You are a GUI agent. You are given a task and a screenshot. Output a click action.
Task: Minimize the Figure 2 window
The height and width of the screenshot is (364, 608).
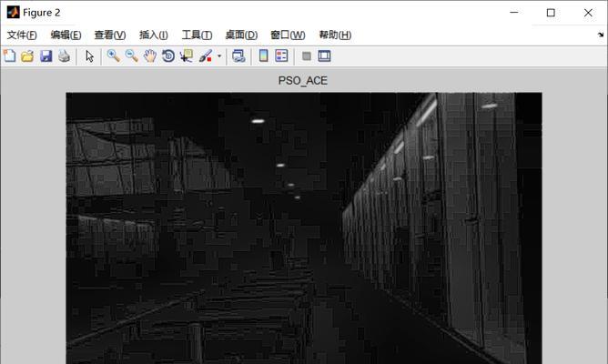(514, 13)
